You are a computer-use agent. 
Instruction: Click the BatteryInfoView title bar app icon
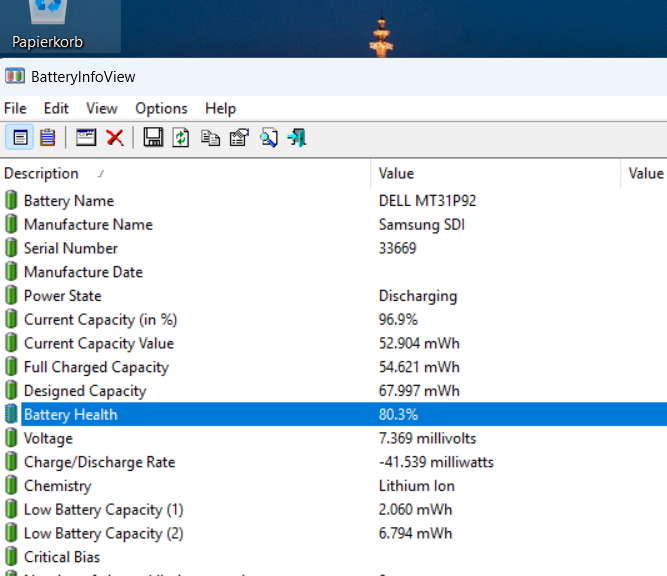pos(15,77)
